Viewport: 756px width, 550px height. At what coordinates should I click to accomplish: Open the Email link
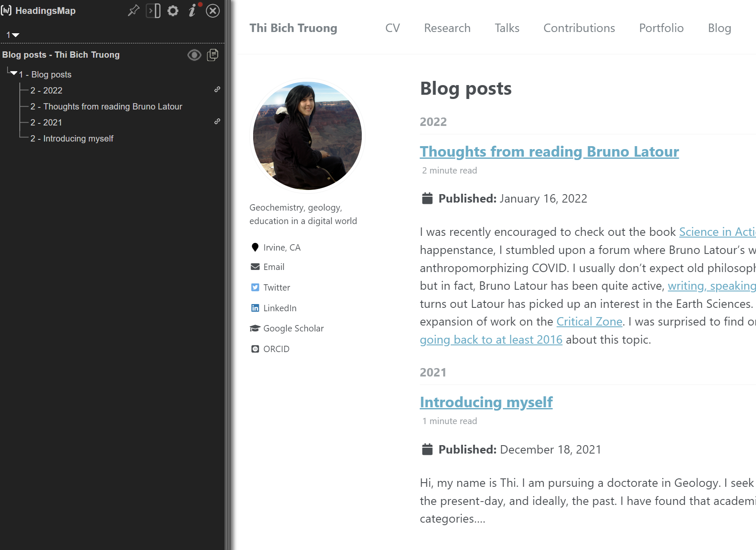coord(274,267)
